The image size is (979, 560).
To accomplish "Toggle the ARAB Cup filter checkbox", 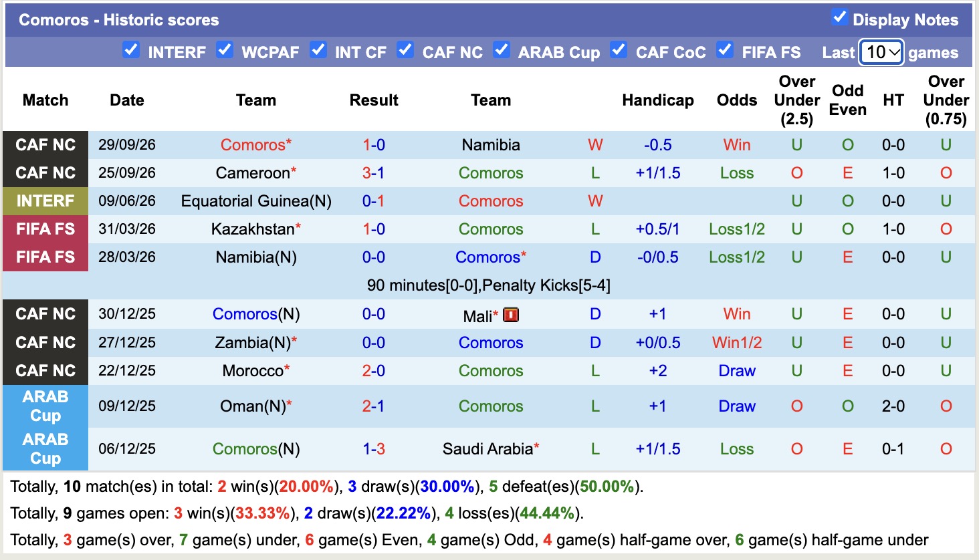I will [x=502, y=50].
